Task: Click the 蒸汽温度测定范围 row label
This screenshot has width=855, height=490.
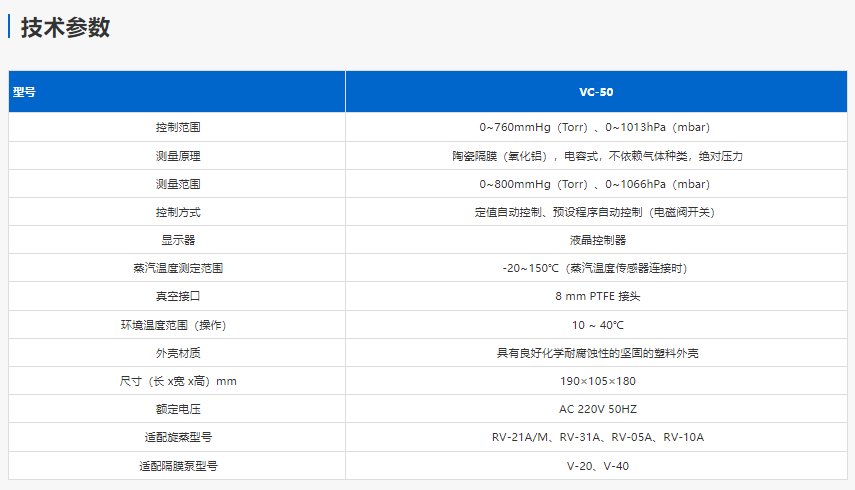Action: pos(178,268)
